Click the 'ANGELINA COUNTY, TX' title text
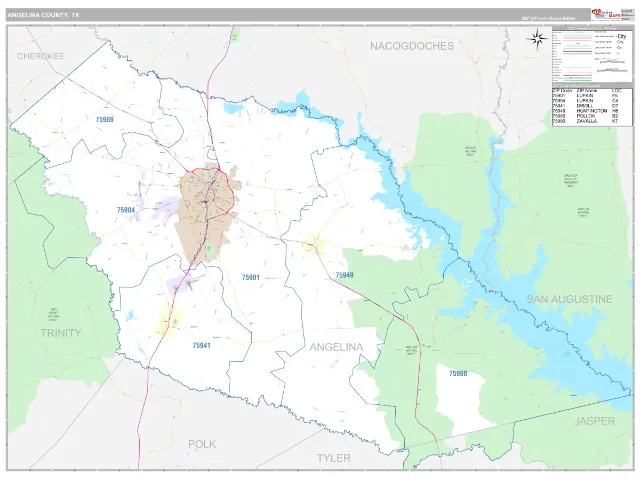The width and height of the screenshot is (640, 480). [43, 15]
